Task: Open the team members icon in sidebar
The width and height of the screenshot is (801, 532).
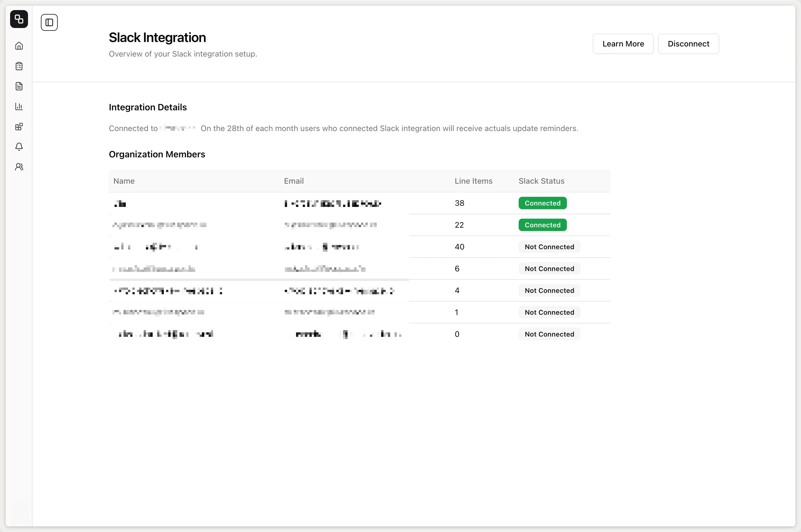Action: (x=19, y=167)
